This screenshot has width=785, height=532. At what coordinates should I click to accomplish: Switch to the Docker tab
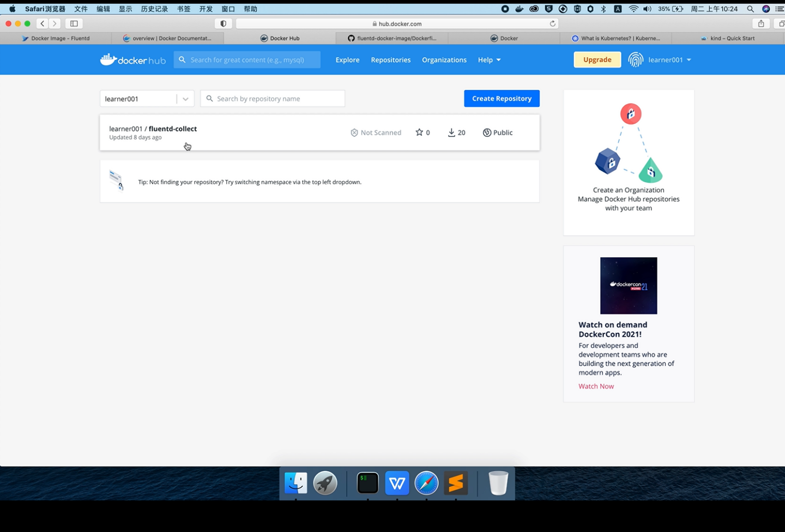pos(504,38)
